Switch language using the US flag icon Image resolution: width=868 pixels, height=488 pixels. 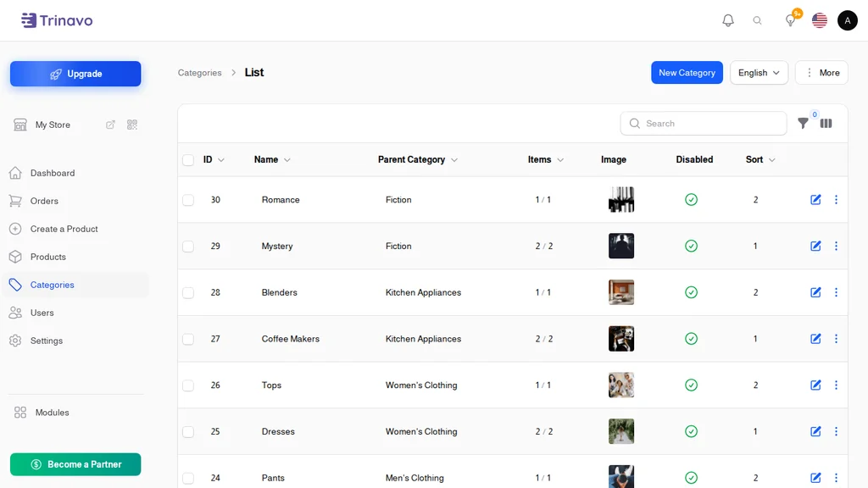coord(820,20)
